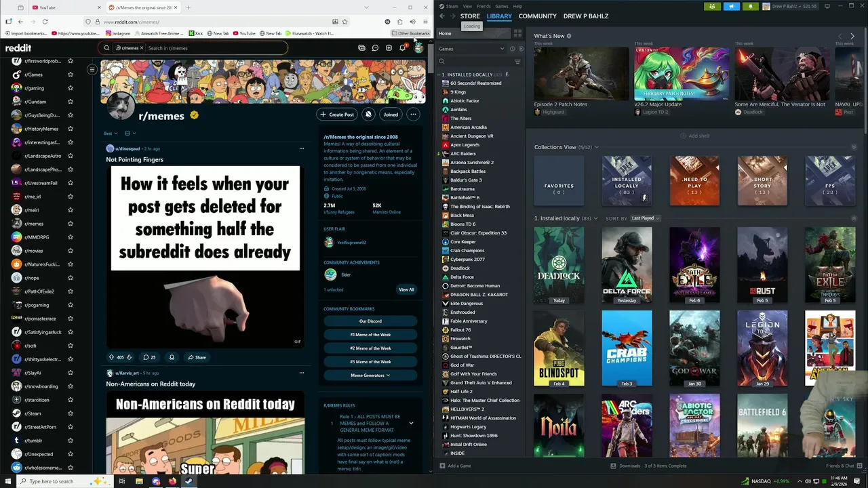Click Add a Game in Steam
The height and width of the screenshot is (488, 868).
tap(455, 466)
